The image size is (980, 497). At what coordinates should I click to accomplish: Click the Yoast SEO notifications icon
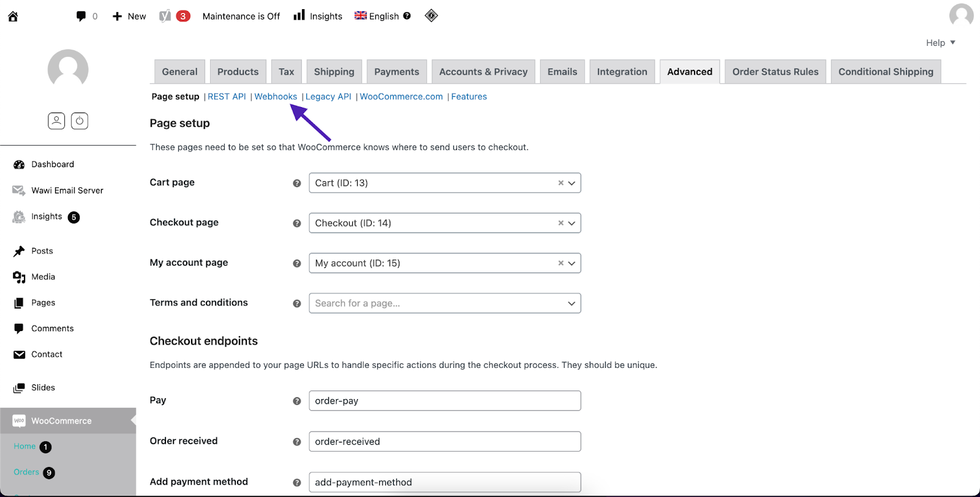tap(165, 17)
